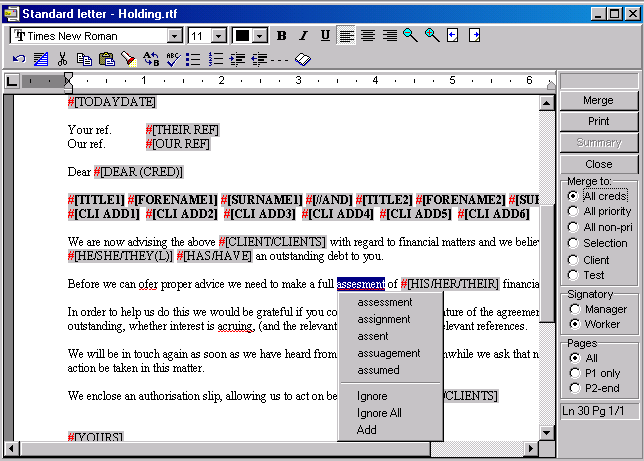Align text right
The height and width of the screenshot is (461, 644).
pyautogui.click(x=390, y=36)
